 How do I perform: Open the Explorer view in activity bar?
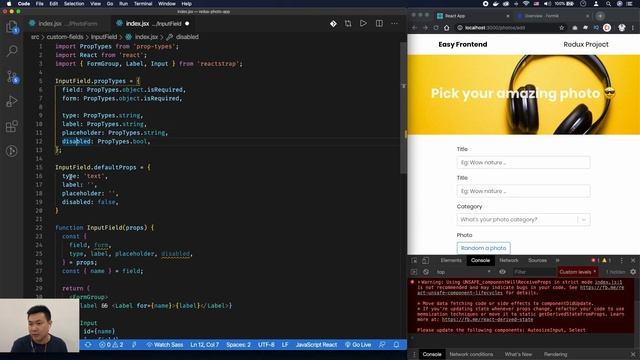12,27
